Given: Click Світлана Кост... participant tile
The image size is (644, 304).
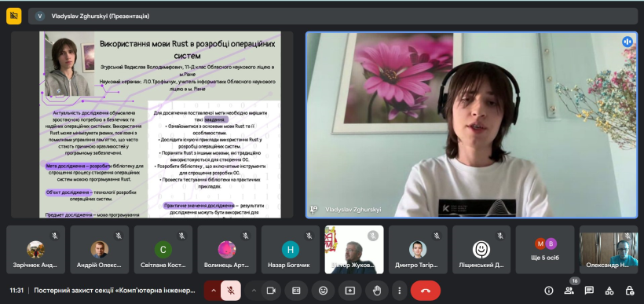Looking at the screenshot, I should tap(163, 249).
